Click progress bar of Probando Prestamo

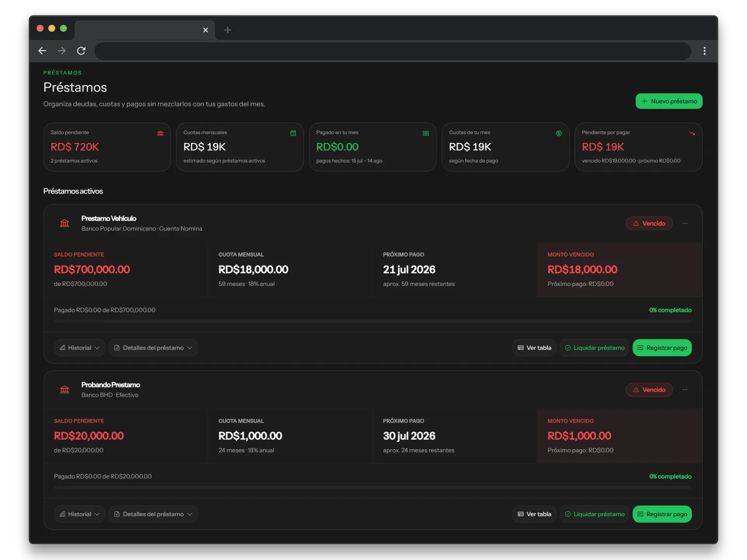pyautogui.click(x=373, y=487)
